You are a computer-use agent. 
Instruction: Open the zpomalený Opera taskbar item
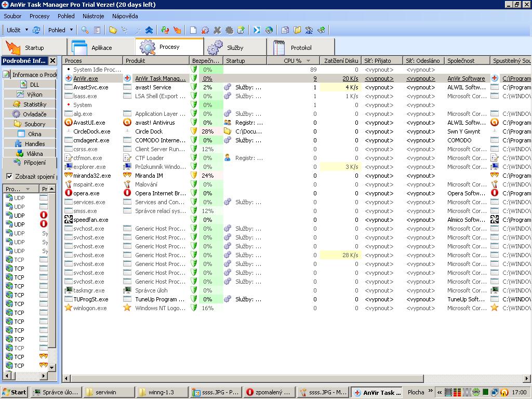click(269, 392)
